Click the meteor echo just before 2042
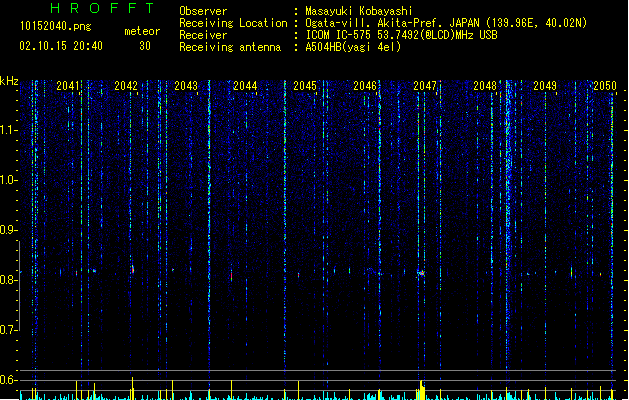 pos(132,270)
